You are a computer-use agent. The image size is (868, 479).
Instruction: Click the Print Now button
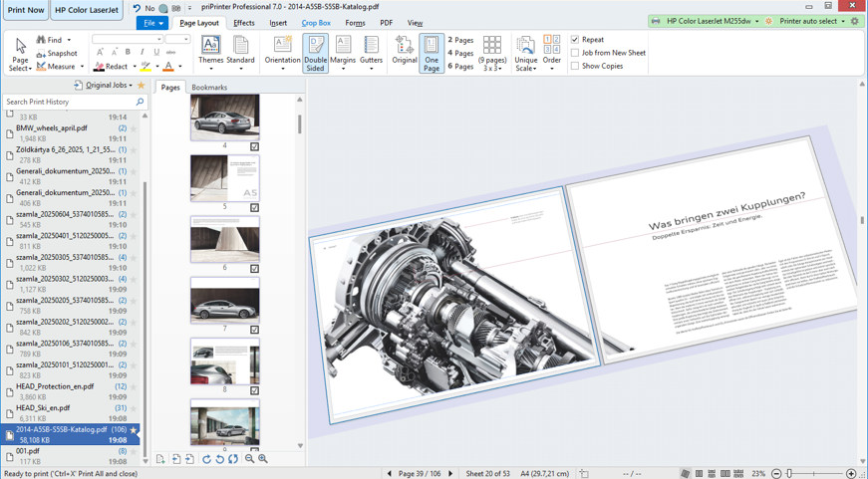click(25, 10)
